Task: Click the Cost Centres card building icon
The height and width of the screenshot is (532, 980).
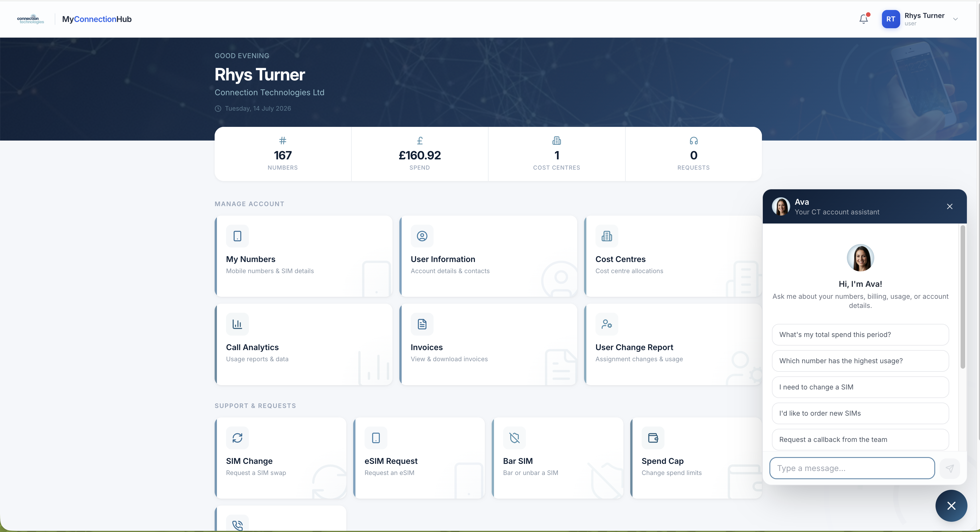Action: [x=607, y=236]
